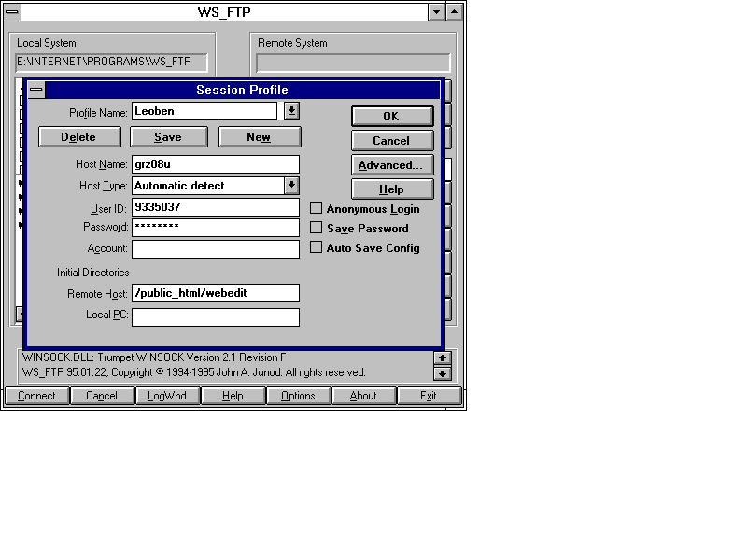
Task: Open the LogWnd log window
Action: tap(167, 396)
